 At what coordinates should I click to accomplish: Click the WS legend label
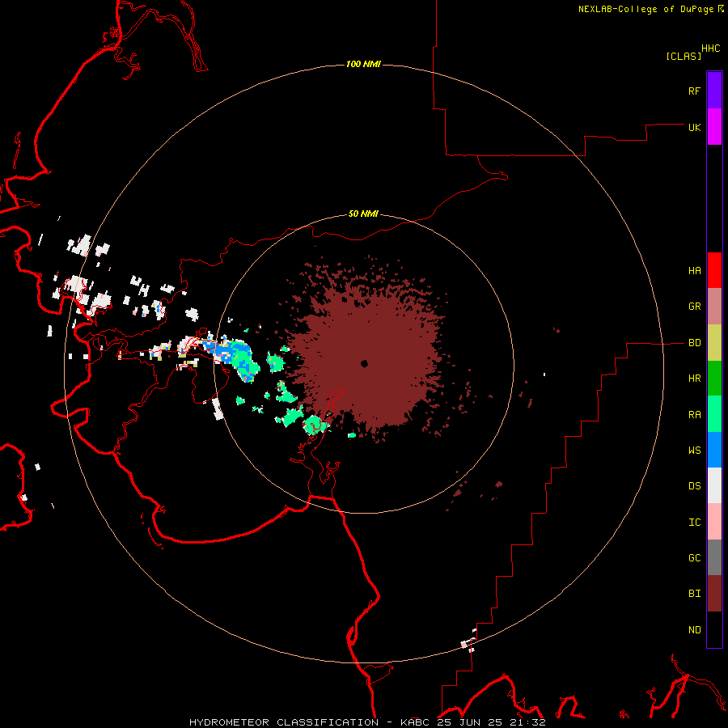(x=695, y=451)
